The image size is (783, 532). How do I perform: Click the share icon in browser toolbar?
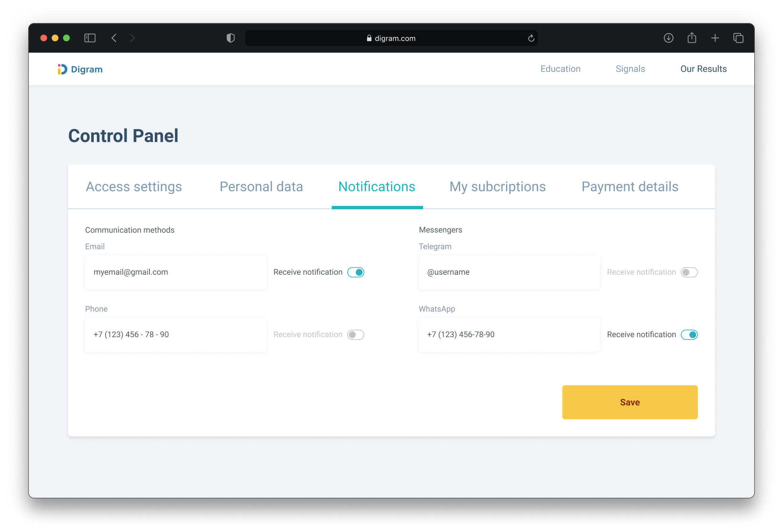(x=692, y=38)
